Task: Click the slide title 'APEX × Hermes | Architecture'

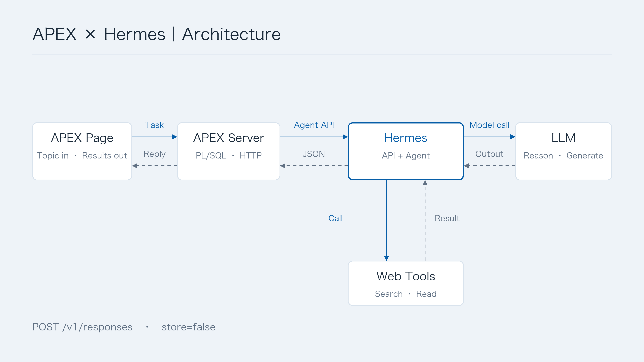Action: click(x=157, y=34)
